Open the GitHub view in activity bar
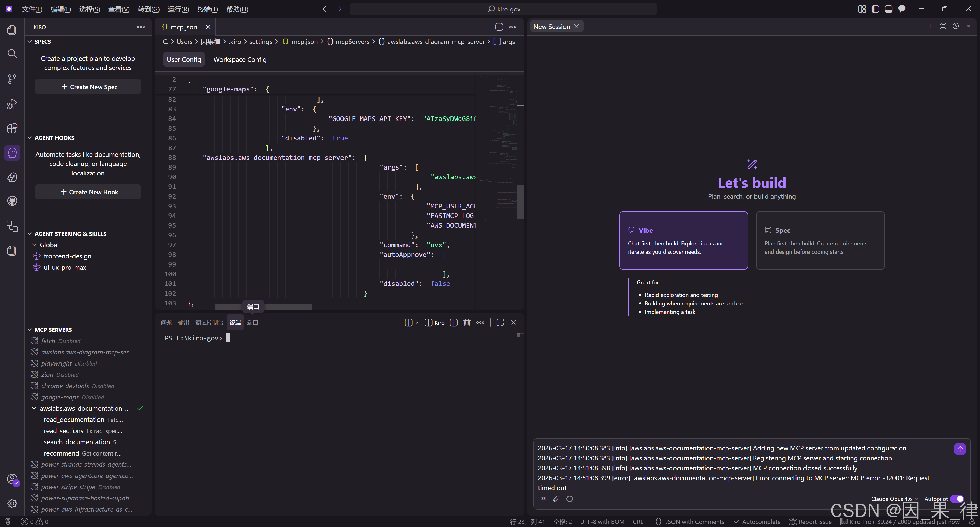The image size is (980, 527). [x=12, y=201]
